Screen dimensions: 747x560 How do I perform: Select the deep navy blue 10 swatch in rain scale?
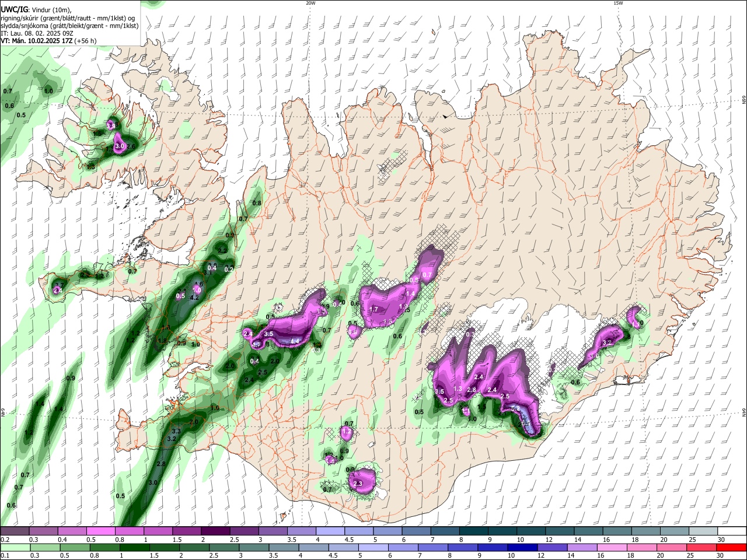point(522,548)
